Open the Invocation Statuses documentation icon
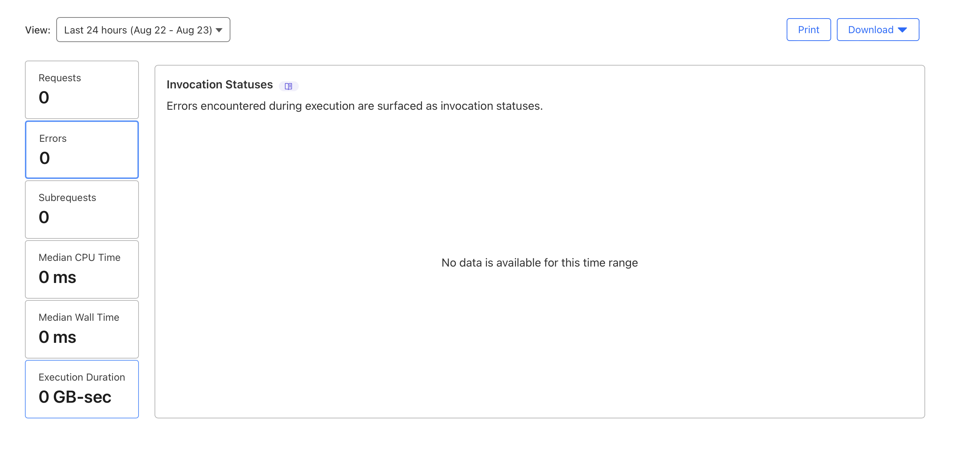This screenshot has width=980, height=464. tap(288, 86)
